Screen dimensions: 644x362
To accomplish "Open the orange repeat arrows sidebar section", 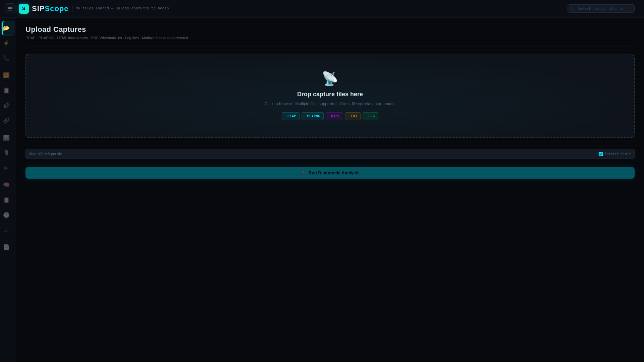I will [6, 75].
